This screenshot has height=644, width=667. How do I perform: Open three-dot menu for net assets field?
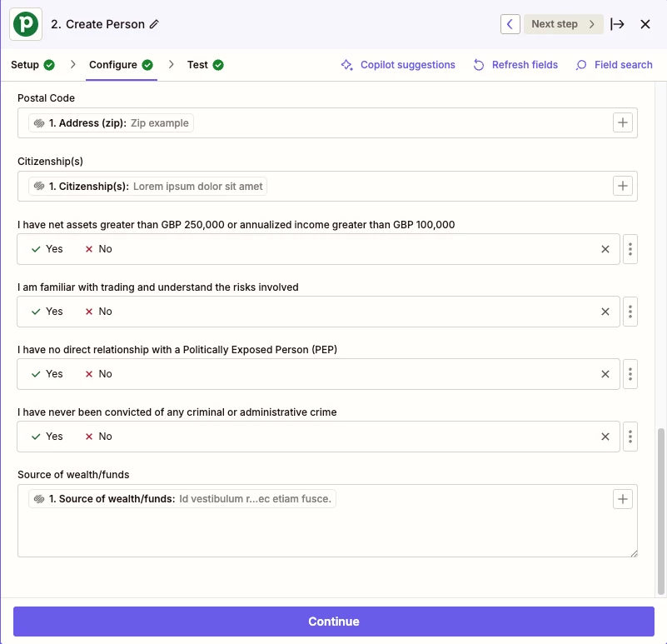point(630,249)
